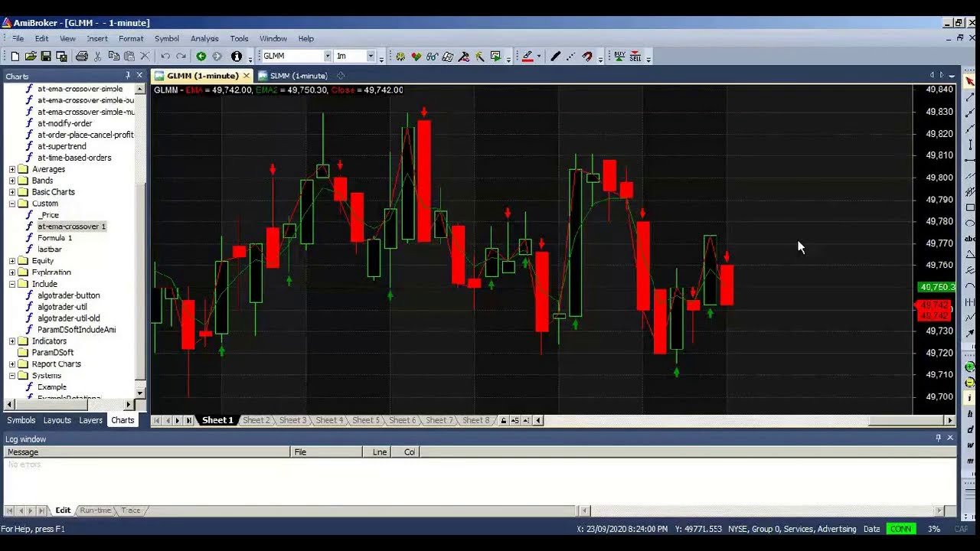Select the at-ema-crossover 1 formula
Screen dimensions: 980x551
tap(72, 227)
